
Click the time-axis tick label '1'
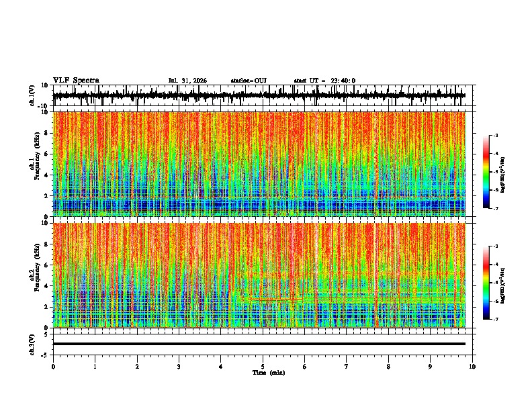coord(95,367)
